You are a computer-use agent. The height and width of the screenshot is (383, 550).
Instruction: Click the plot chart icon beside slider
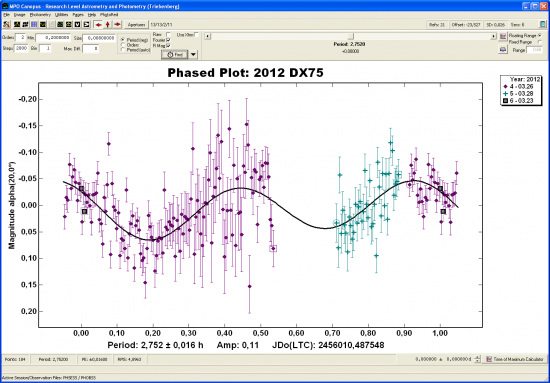pos(503,36)
